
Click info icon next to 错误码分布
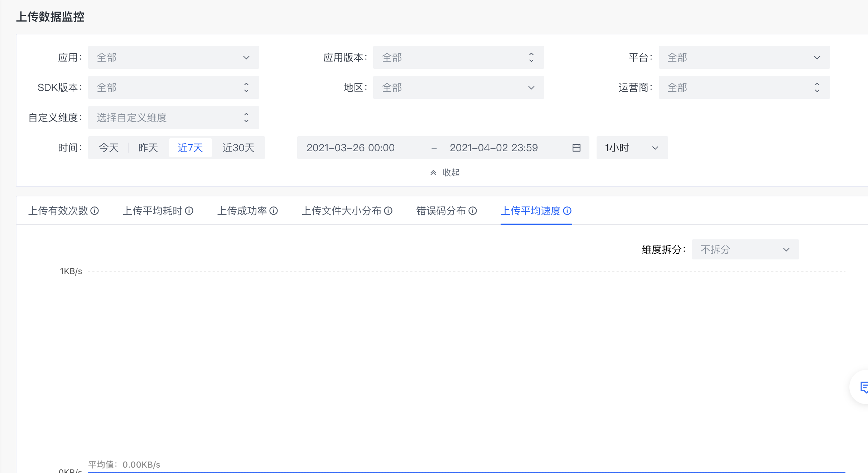click(473, 211)
